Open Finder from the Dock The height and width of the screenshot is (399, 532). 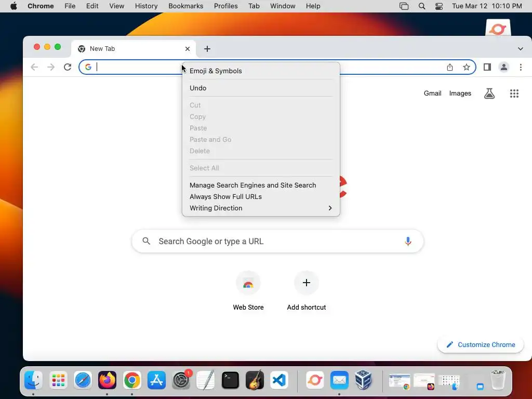33,380
